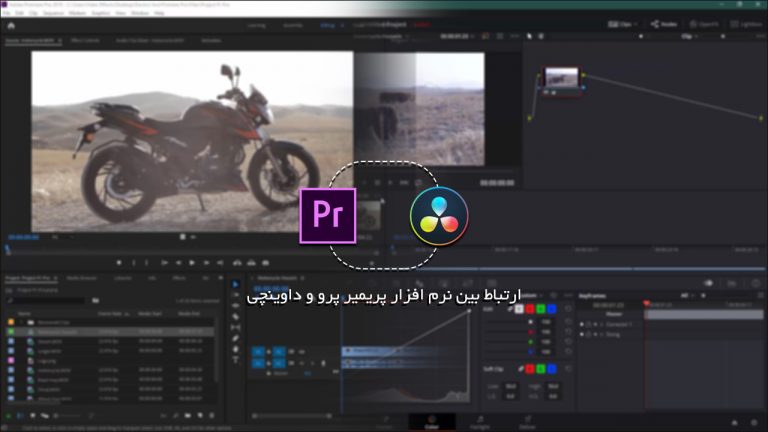This screenshot has height=432, width=768.
Task: Expand the Sizing keyframe row
Action: tap(601, 335)
